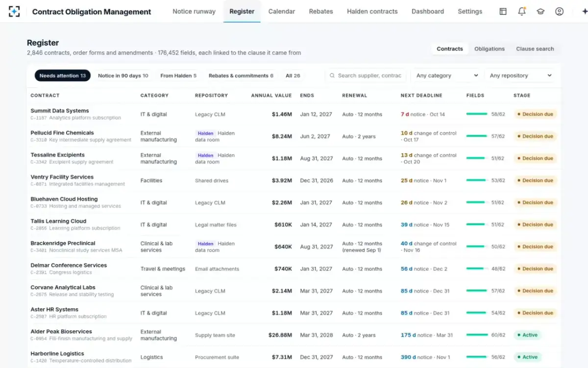Switch to the Notice runway tab
This screenshot has width=588, height=368.
(x=194, y=11)
